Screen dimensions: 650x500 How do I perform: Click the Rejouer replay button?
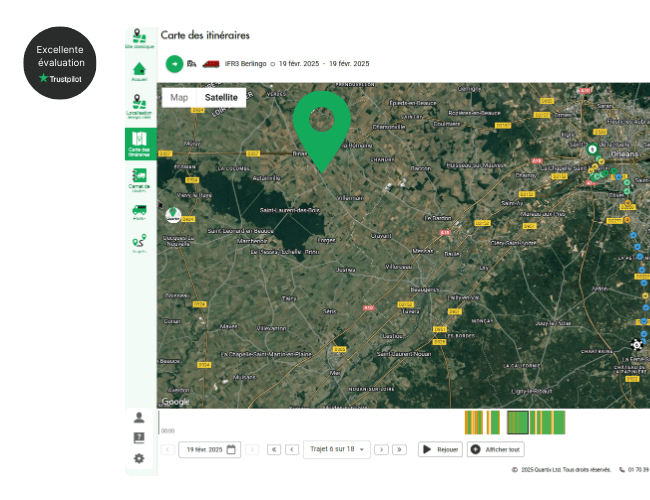pos(440,449)
